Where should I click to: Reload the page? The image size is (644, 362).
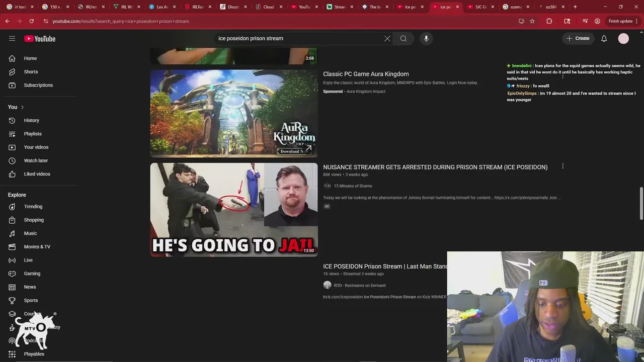pos(31,21)
